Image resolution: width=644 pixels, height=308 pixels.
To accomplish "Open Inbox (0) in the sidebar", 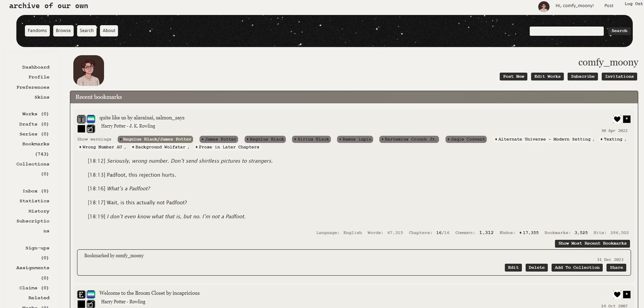I will pyautogui.click(x=35, y=191).
